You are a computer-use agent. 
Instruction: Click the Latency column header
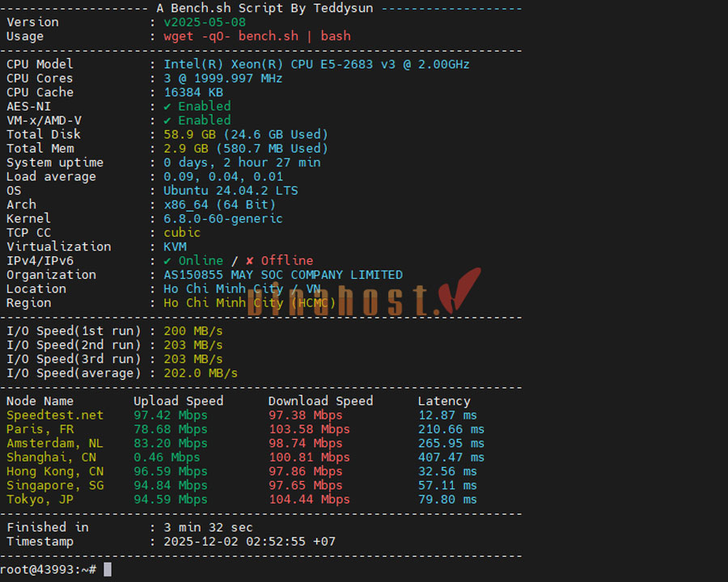click(443, 401)
